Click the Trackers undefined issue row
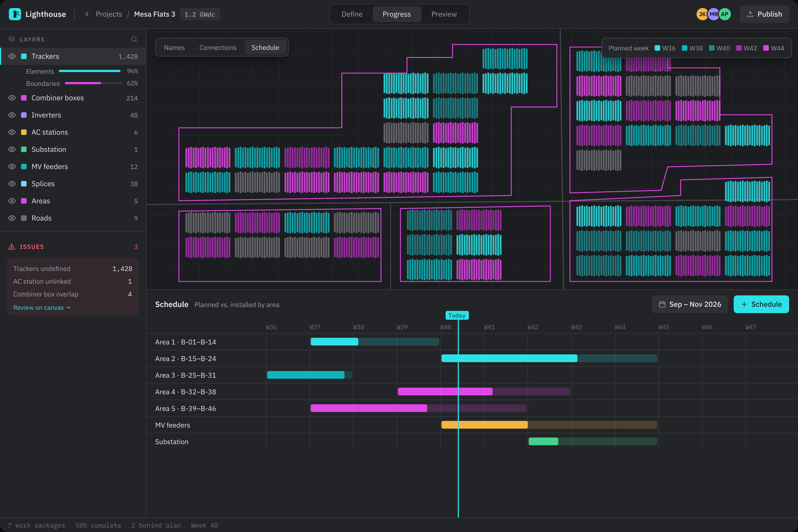The image size is (798, 532). 73,269
